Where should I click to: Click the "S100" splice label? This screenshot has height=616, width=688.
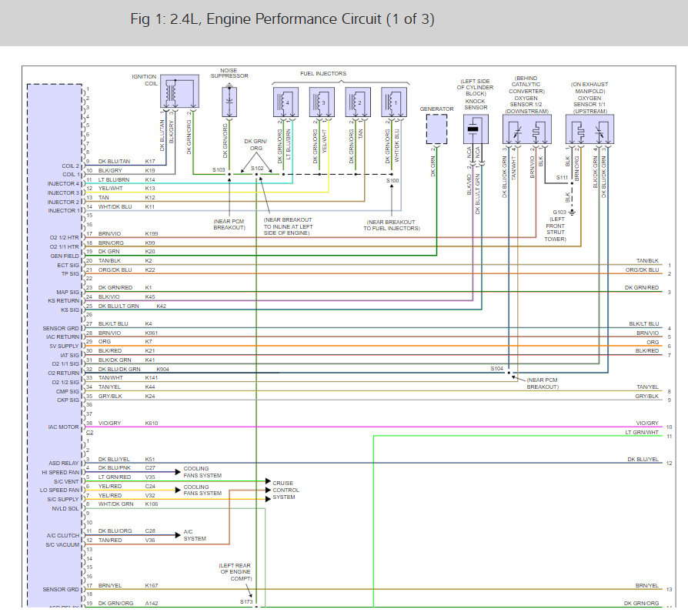click(x=392, y=180)
